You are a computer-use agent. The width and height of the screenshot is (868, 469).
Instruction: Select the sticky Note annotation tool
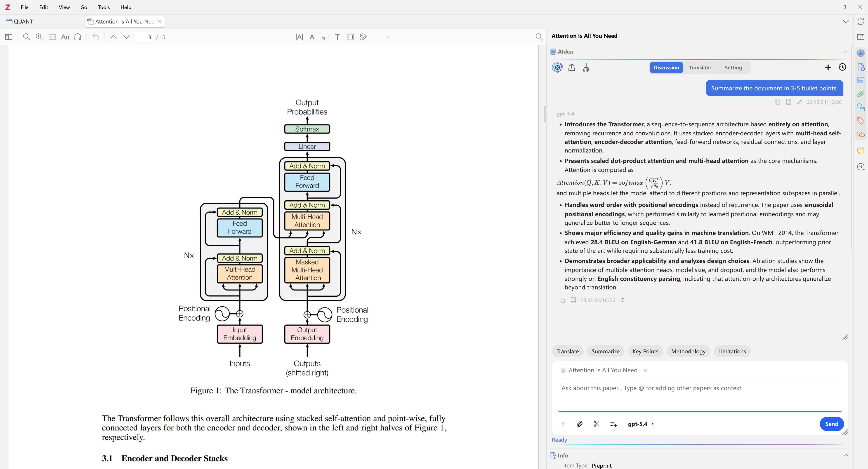tap(325, 37)
